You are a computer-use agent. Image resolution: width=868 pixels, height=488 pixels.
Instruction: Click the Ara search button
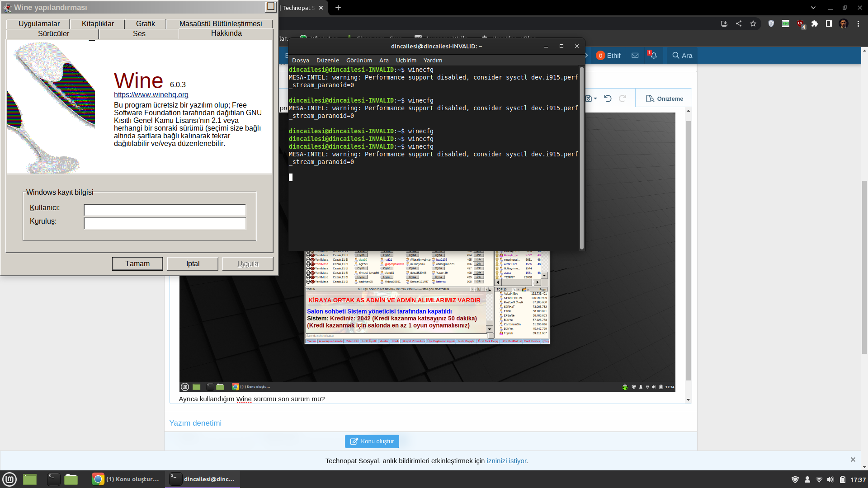pos(682,56)
